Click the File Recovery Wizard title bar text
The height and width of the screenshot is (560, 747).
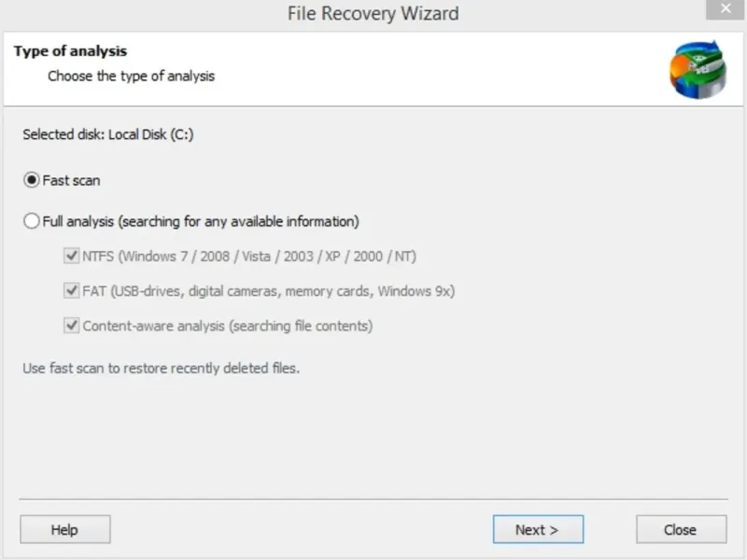click(373, 13)
